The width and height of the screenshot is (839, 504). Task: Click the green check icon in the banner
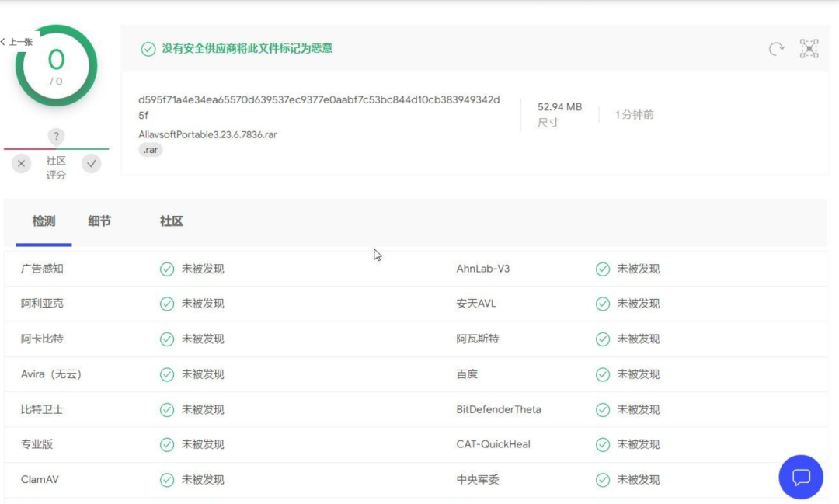pyautogui.click(x=147, y=48)
